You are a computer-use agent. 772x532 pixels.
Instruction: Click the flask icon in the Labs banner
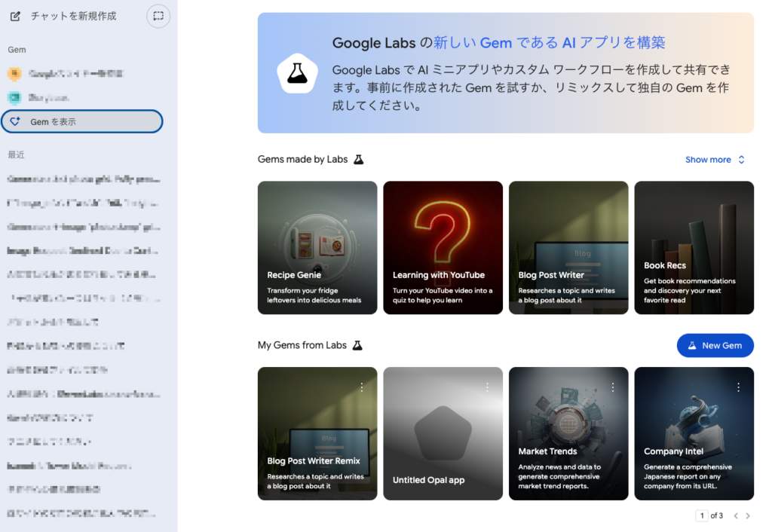(x=297, y=73)
